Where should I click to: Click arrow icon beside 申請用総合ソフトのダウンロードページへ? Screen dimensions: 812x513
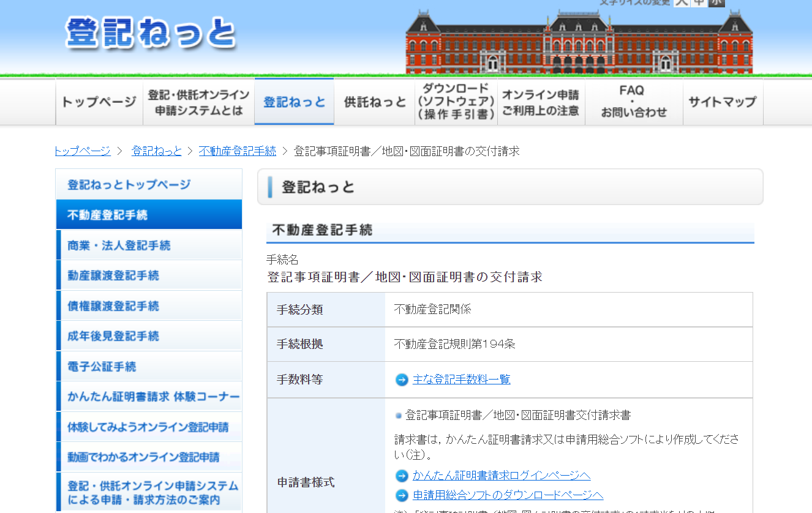[402, 495]
